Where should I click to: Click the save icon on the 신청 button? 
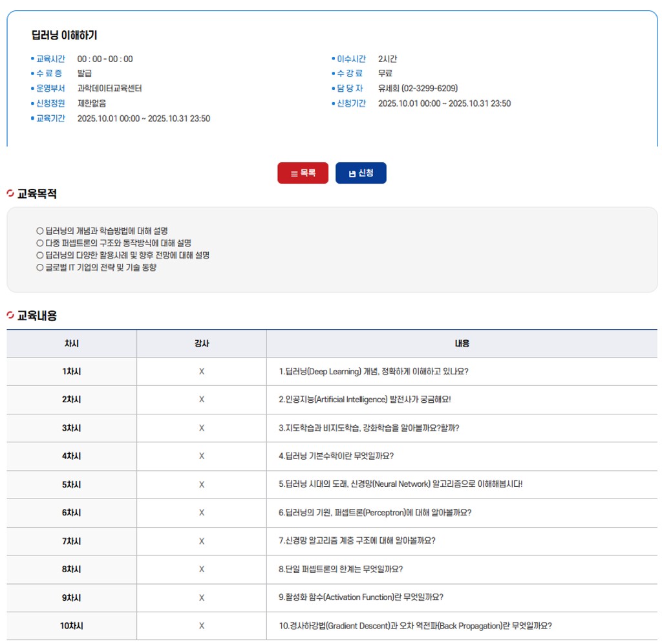coord(352,173)
